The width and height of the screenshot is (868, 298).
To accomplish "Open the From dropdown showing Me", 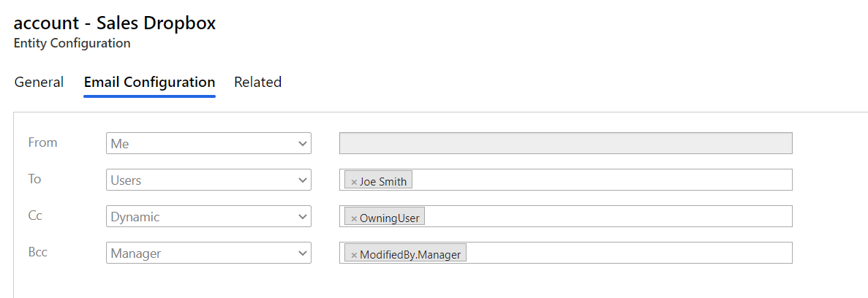I will 208,143.
